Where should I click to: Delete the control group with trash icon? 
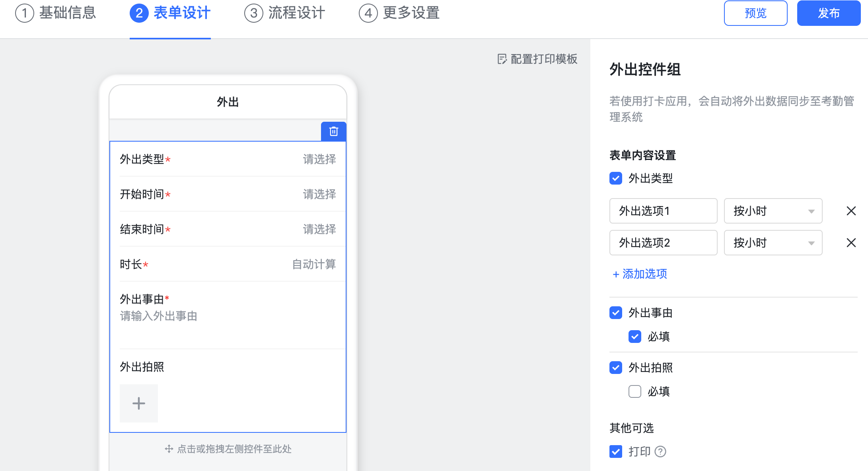pos(333,131)
